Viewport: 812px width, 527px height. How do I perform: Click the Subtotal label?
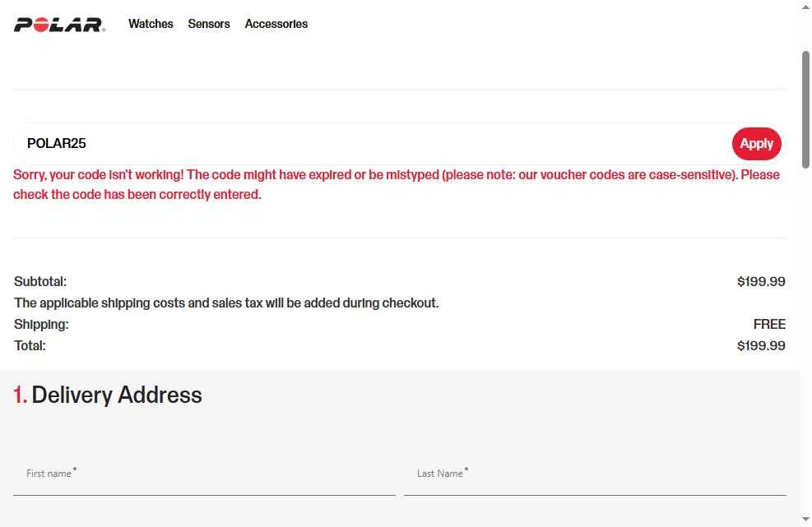click(x=40, y=282)
